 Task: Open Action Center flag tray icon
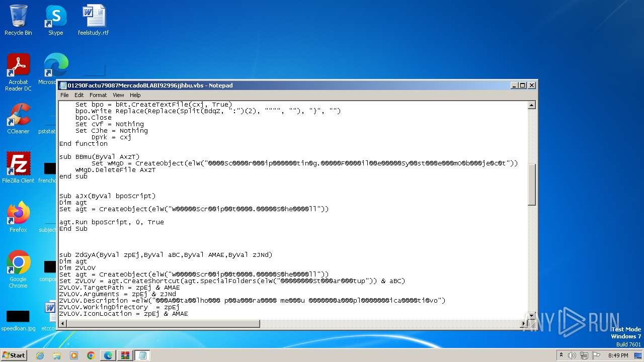[x=596, y=355]
